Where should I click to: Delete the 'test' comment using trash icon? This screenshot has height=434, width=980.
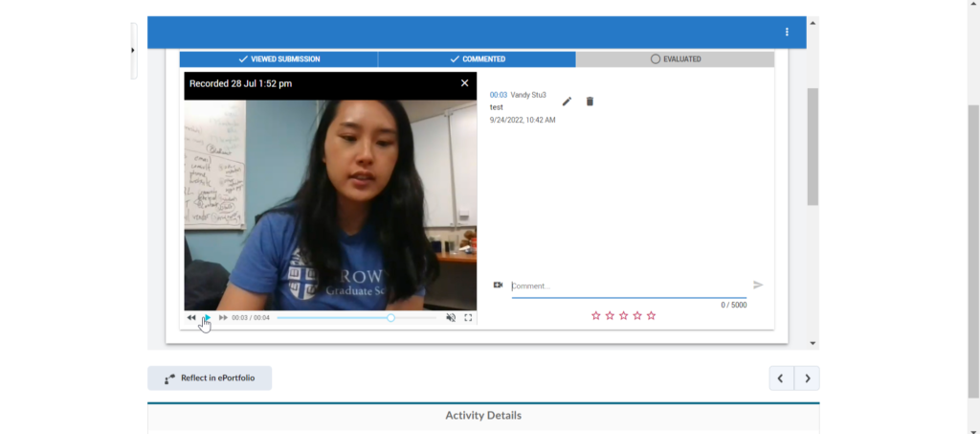point(590,102)
